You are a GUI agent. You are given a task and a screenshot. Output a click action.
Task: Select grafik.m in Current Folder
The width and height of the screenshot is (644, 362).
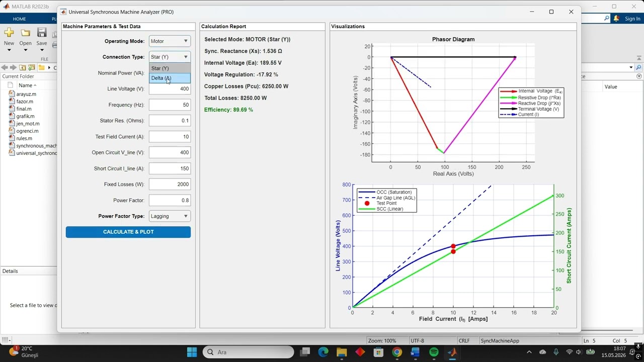pos(25,116)
